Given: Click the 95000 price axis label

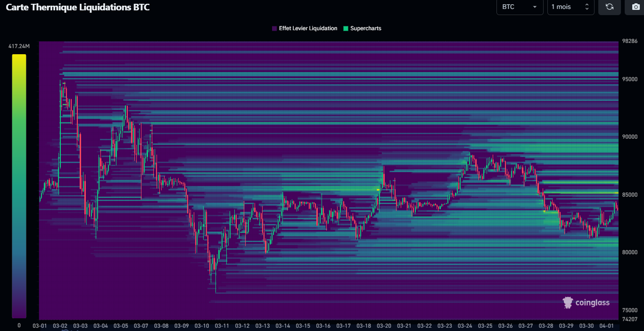Looking at the screenshot, I should pos(629,79).
